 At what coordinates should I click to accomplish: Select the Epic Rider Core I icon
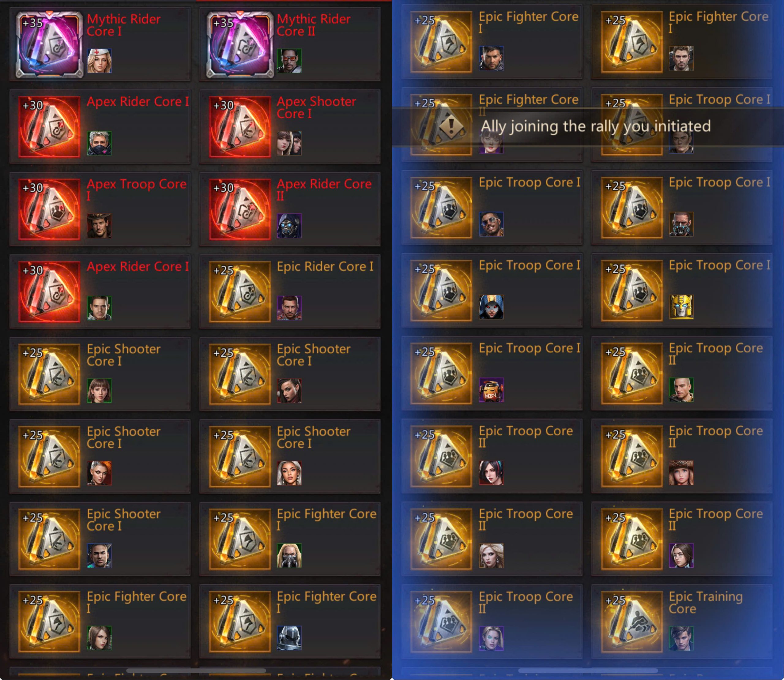[240, 291]
